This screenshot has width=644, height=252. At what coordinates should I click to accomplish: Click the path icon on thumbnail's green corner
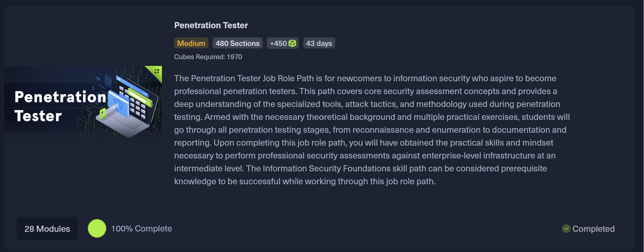click(157, 71)
